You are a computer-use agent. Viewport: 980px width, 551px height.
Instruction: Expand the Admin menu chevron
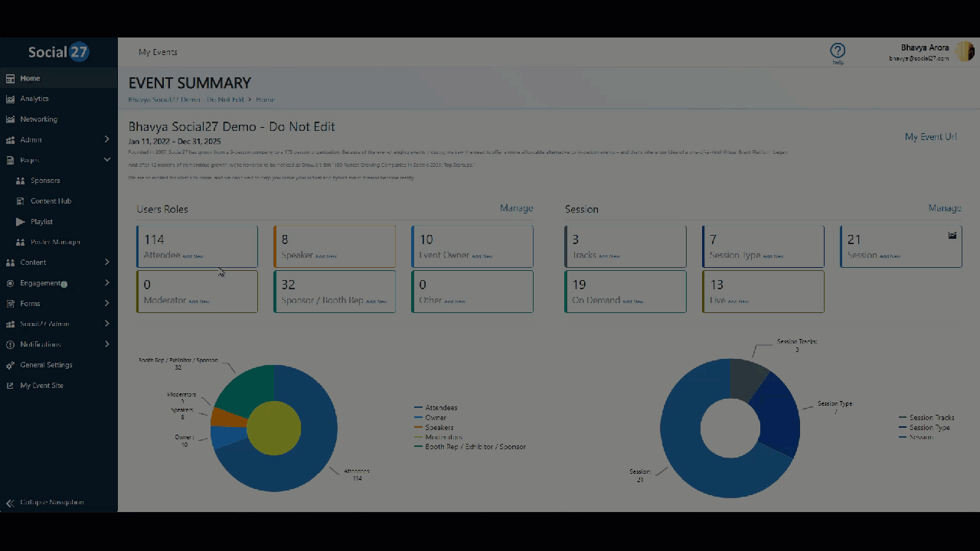pyautogui.click(x=107, y=139)
